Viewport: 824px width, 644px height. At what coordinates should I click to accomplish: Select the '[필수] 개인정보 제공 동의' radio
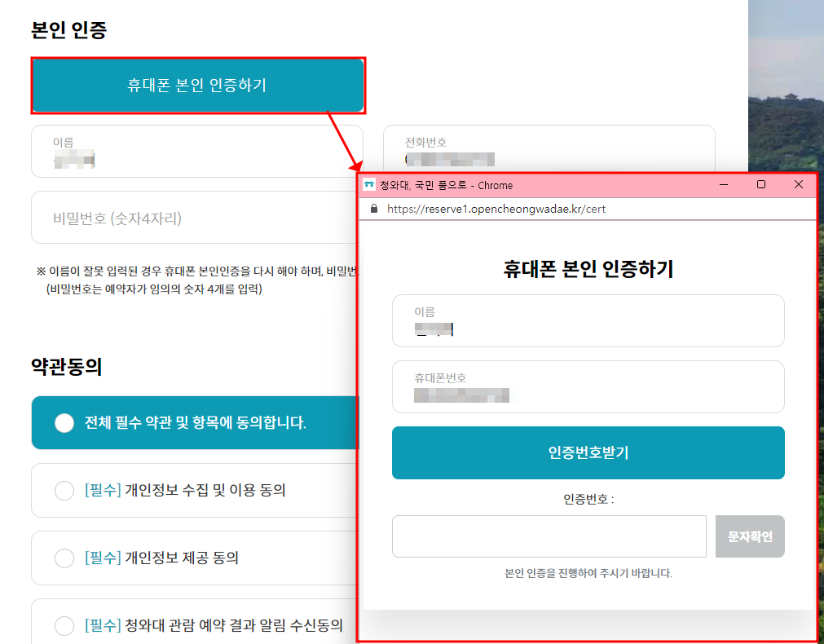[64, 558]
